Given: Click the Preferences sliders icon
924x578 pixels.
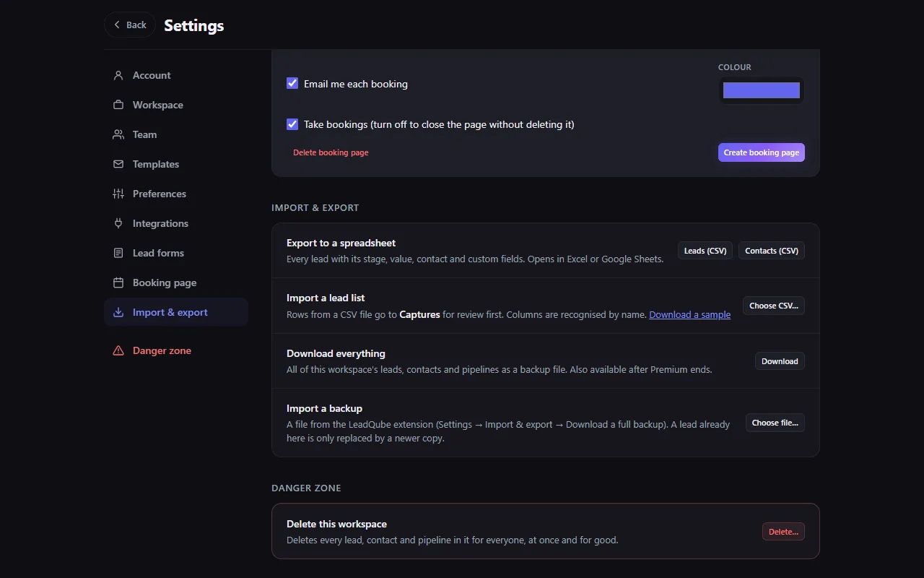Looking at the screenshot, I should 118,194.
